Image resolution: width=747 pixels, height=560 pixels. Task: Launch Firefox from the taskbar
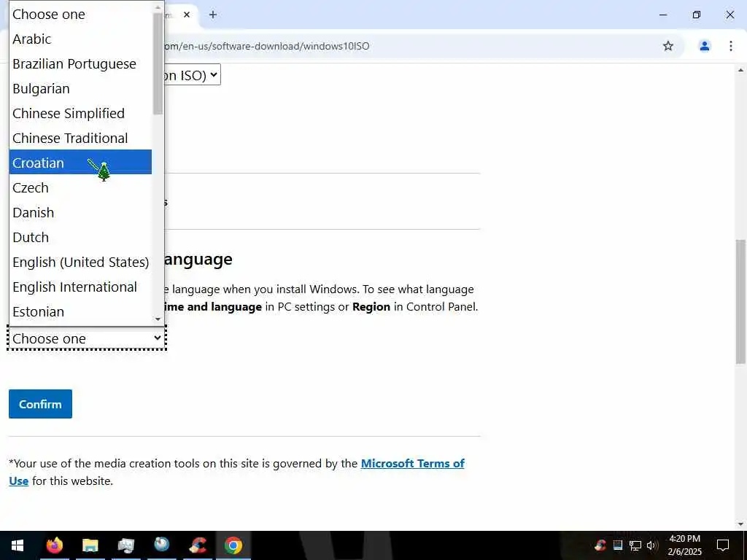(54, 545)
